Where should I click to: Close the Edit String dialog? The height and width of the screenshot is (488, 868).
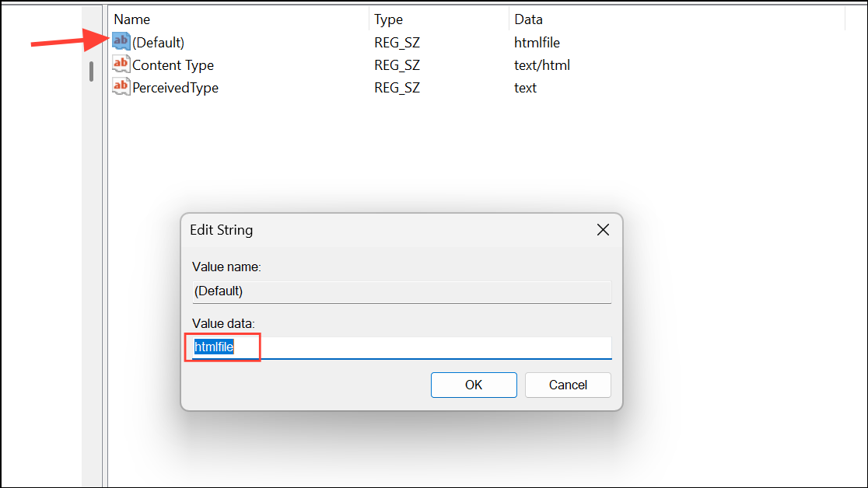603,229
